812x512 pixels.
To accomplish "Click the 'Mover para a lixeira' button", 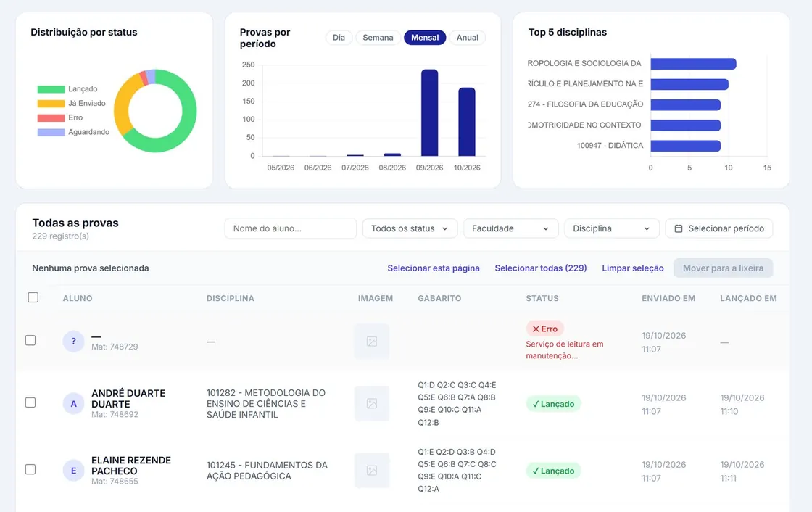I will (x=723, y=268).
